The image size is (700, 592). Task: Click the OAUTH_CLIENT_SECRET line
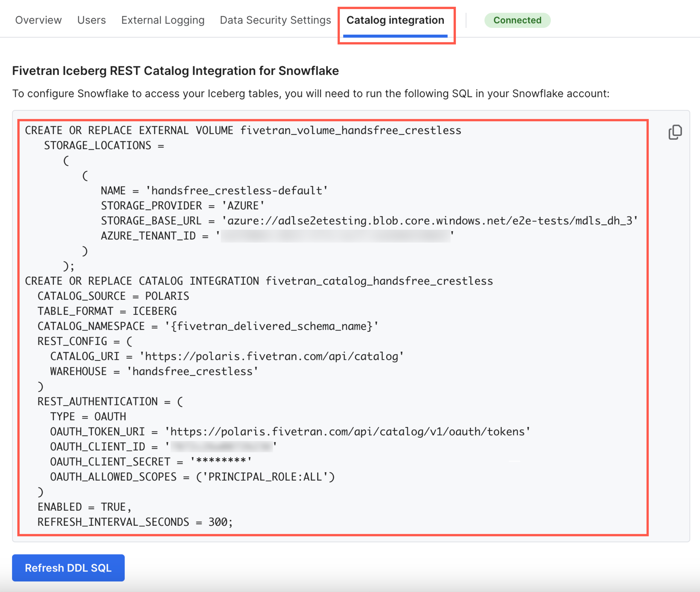[x=151, y=462]
